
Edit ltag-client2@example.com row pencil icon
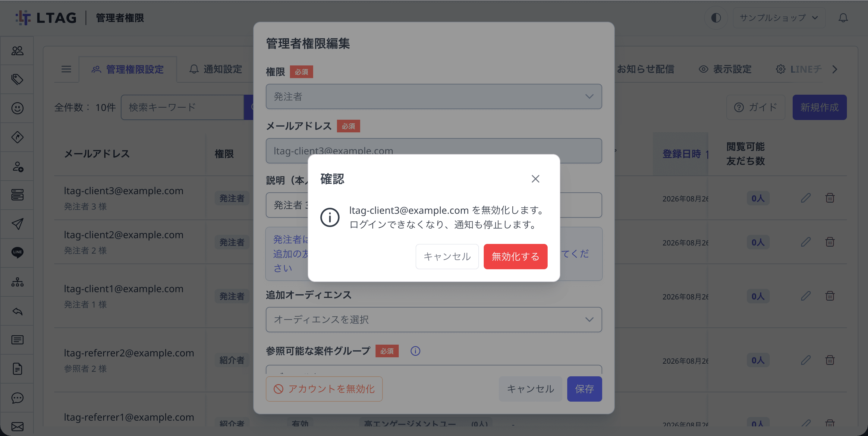click(x=806, y=242)
